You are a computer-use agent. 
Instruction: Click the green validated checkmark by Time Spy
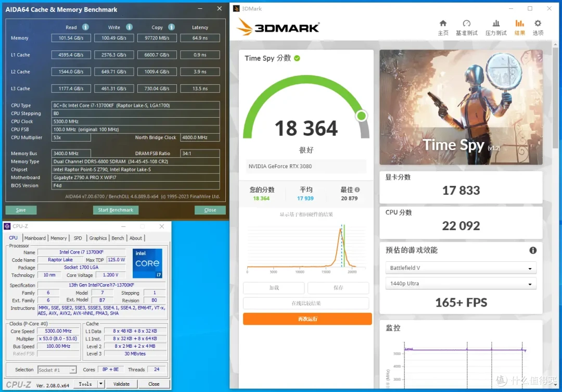297,58
